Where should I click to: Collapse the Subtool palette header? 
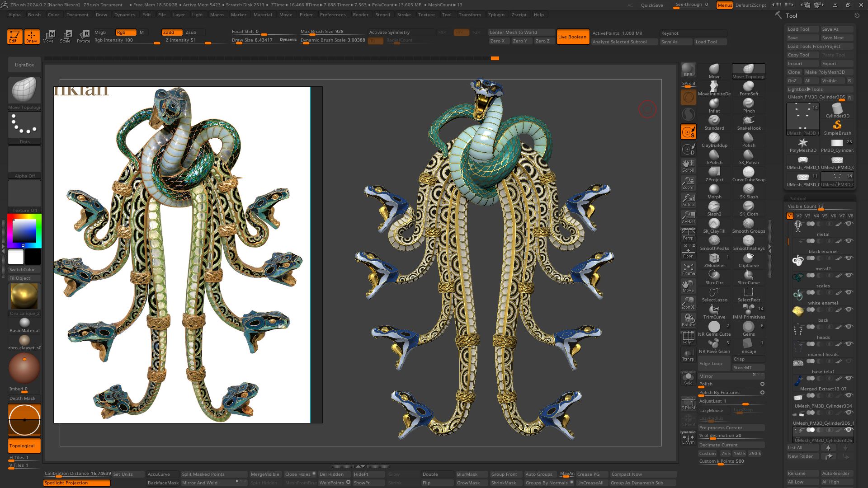click(798, 198)
